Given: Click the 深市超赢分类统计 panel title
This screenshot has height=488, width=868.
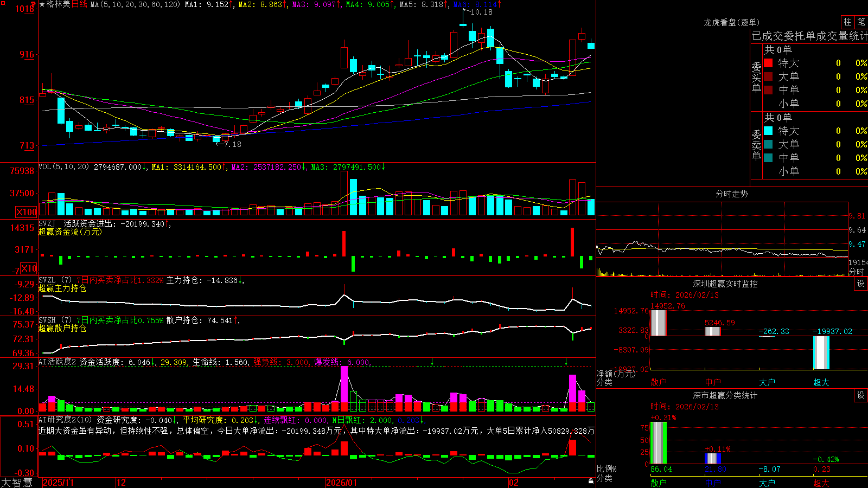Looking at the screenshot, I should click(x=725, y=395).
